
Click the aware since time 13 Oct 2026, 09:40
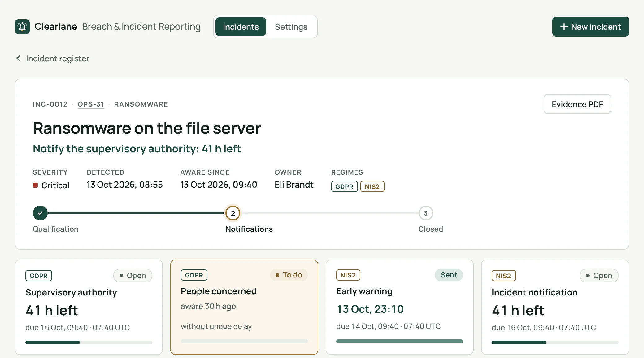point(219,185)
